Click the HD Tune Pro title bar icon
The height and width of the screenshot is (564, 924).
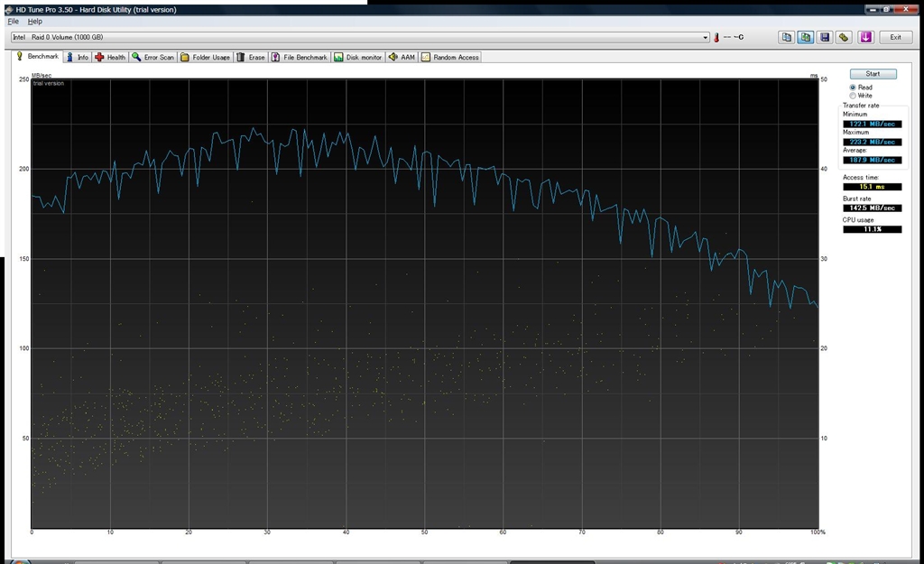[x=8, y=9]
